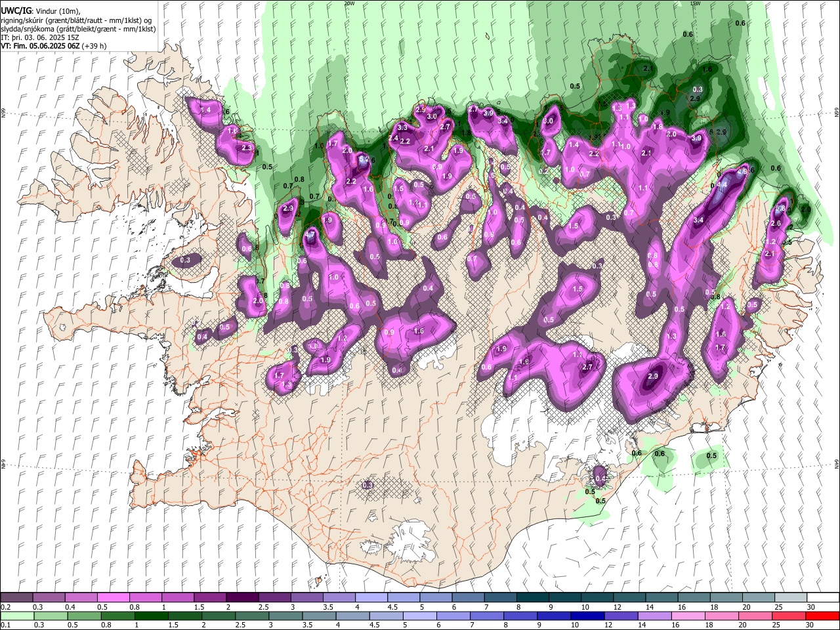Click the 'IT: þri. 03. 06. 2025 15Z' initial time
This screenshot has height=630, width=840.
tap(41, 37)
